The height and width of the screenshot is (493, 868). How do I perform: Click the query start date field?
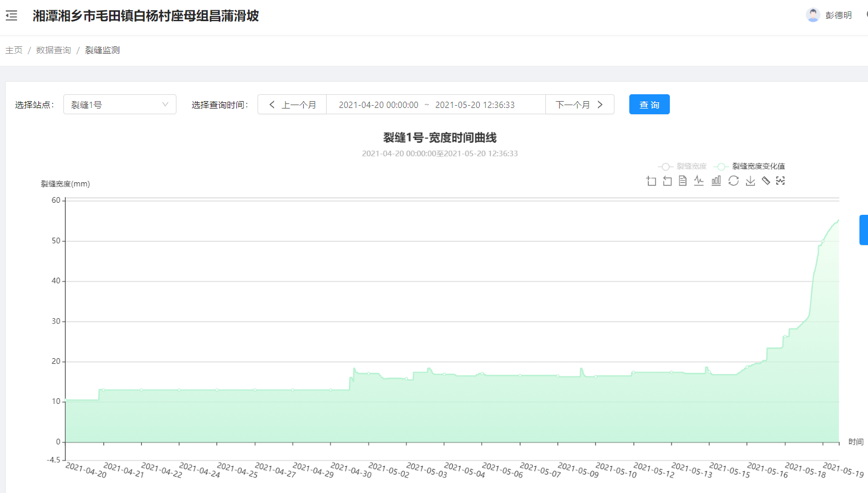point(378,105)
